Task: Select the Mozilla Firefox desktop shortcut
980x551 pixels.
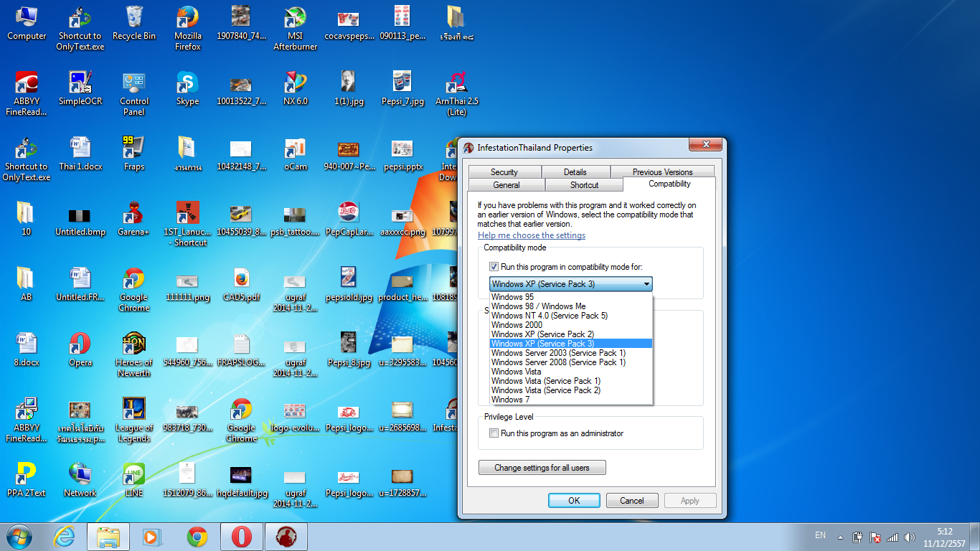Action: [x=188, y=29]
